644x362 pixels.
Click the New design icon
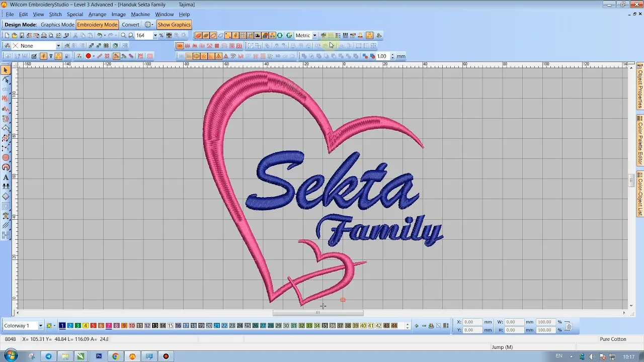7,35
